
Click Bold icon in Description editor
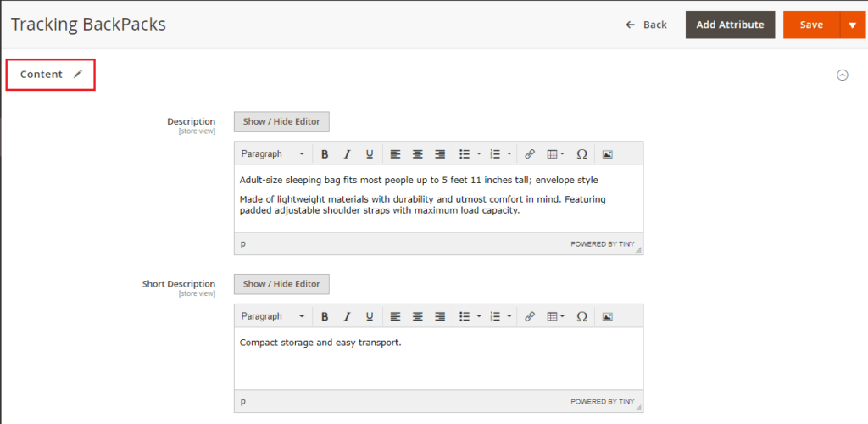pyautogui.click(x=325, y=154)
